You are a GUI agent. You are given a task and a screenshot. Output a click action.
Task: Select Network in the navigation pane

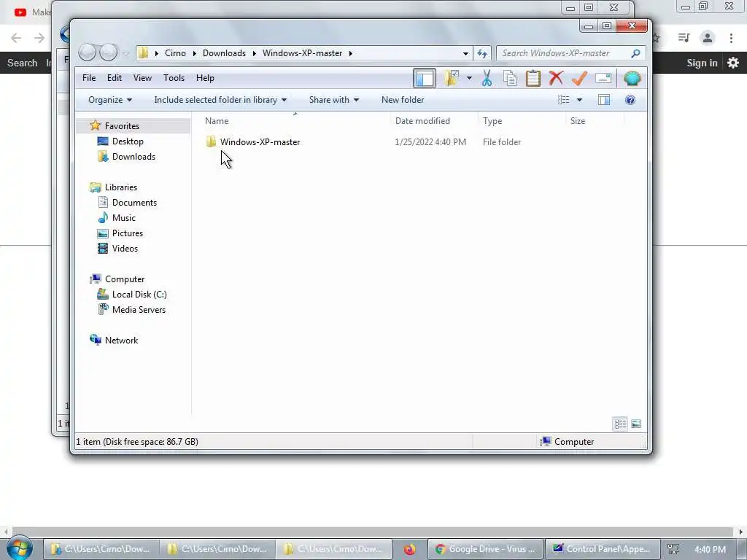click(122, 340)
